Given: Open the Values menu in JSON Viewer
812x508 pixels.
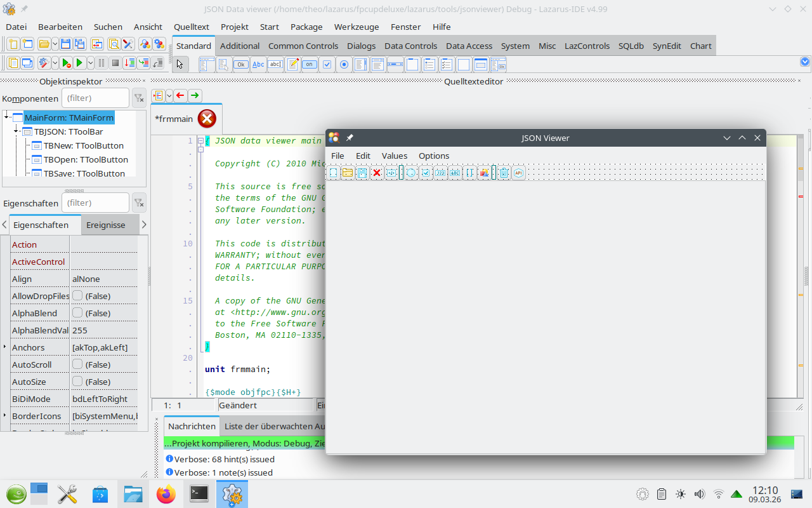Looking at the screenshot, I should [x=394, y=156].
